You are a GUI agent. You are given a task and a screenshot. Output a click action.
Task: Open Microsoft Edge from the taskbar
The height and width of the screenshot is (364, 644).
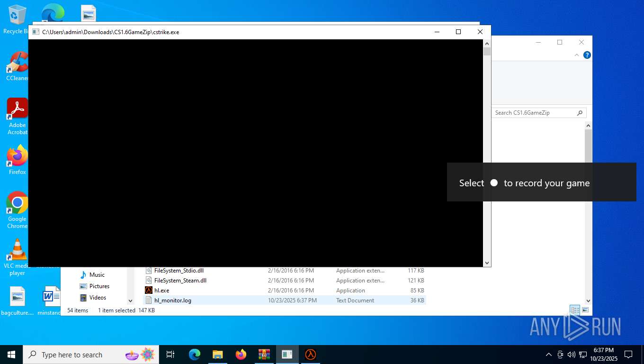click(x=195, y=355)
